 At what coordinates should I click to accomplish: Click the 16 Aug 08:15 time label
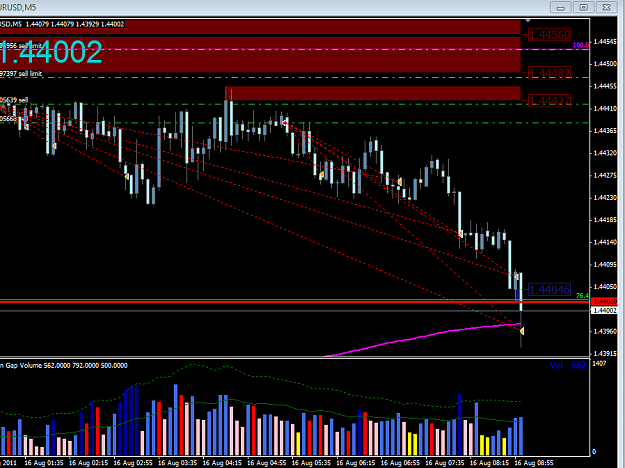click(x=489, y=463)
